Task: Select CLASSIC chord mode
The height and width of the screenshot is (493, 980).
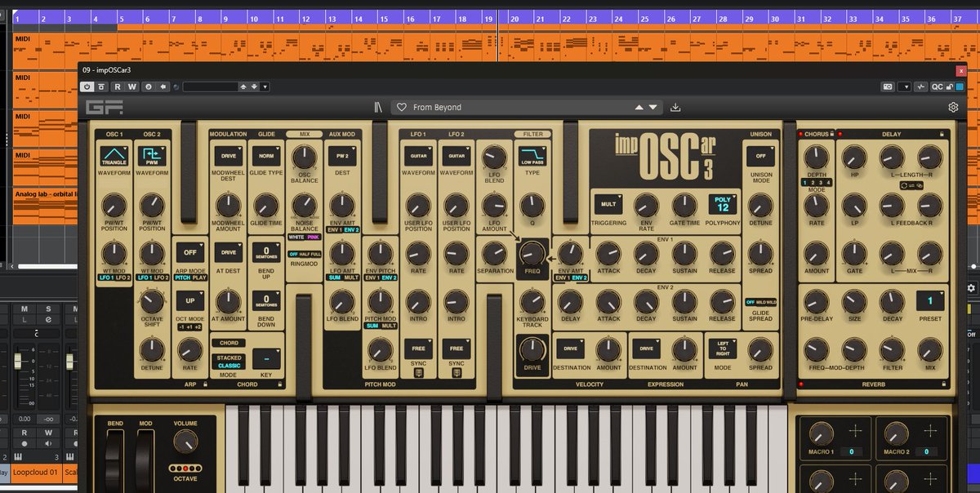Action: tap(229, 366)
